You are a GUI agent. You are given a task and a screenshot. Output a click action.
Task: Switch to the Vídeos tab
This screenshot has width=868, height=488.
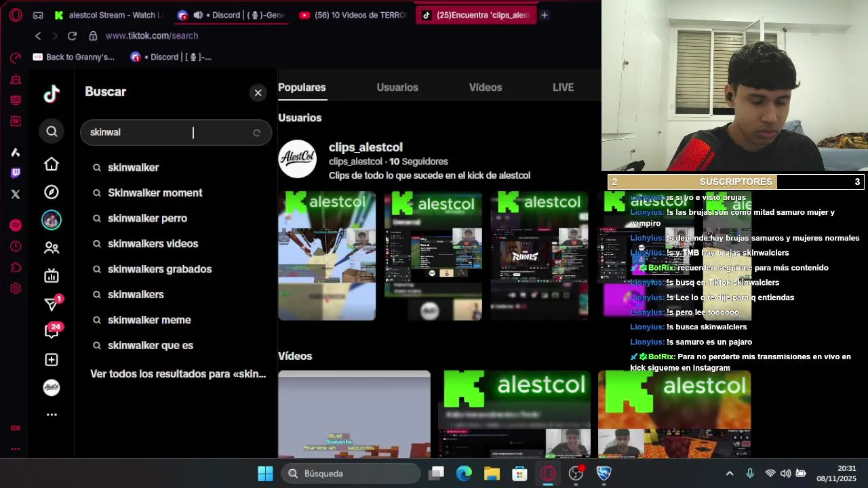tap(486, 87)
